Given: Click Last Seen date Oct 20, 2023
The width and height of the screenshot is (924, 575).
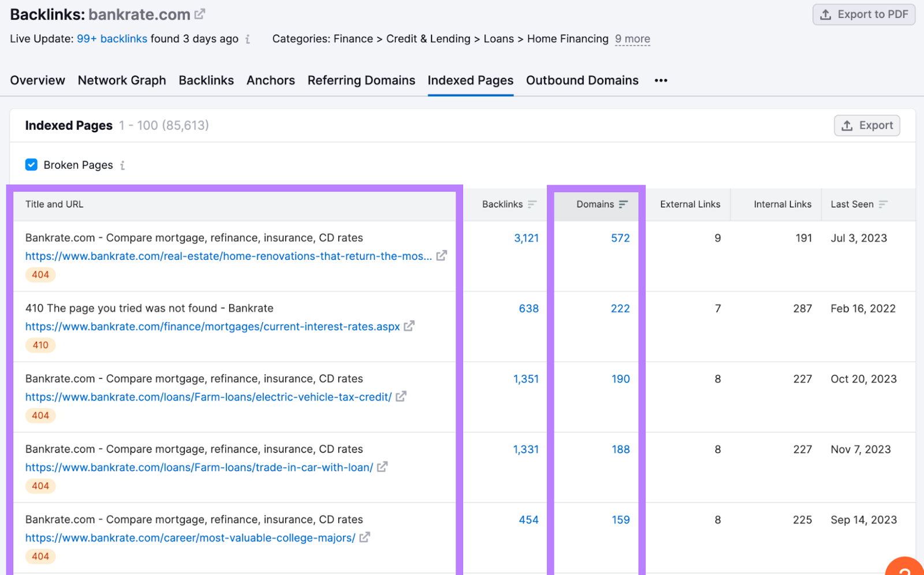Looking at the screenshot, I should [x=863, y=379].
